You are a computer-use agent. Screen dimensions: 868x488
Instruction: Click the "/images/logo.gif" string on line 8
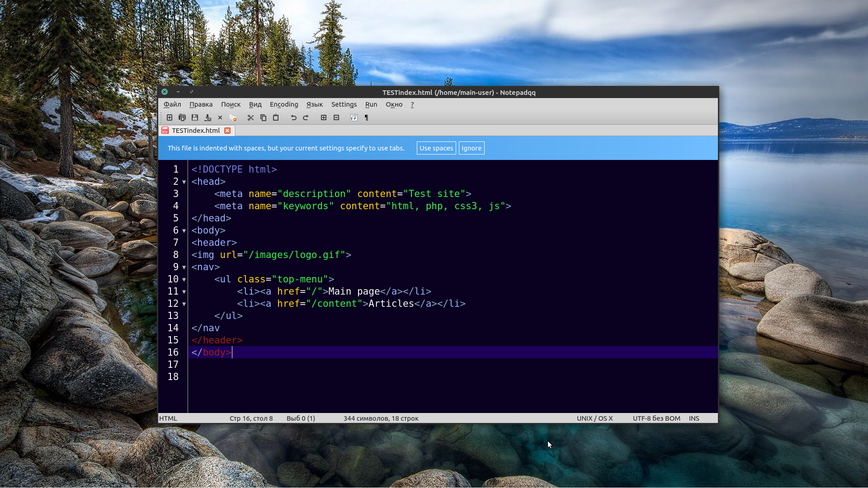point(294,255)
